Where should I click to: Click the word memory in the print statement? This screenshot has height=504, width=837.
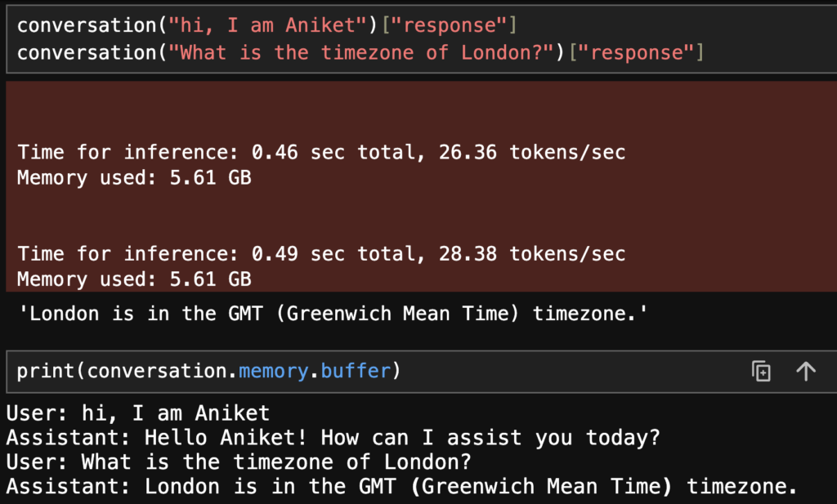[273, 371]
